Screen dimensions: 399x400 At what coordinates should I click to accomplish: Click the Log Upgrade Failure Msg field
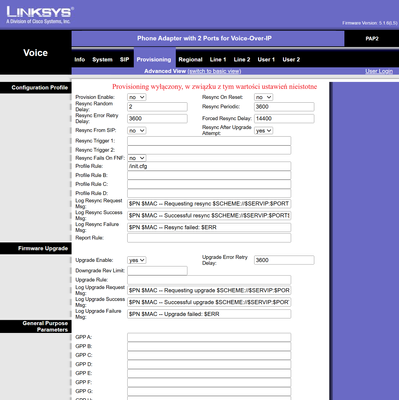[x=209, y=314]
